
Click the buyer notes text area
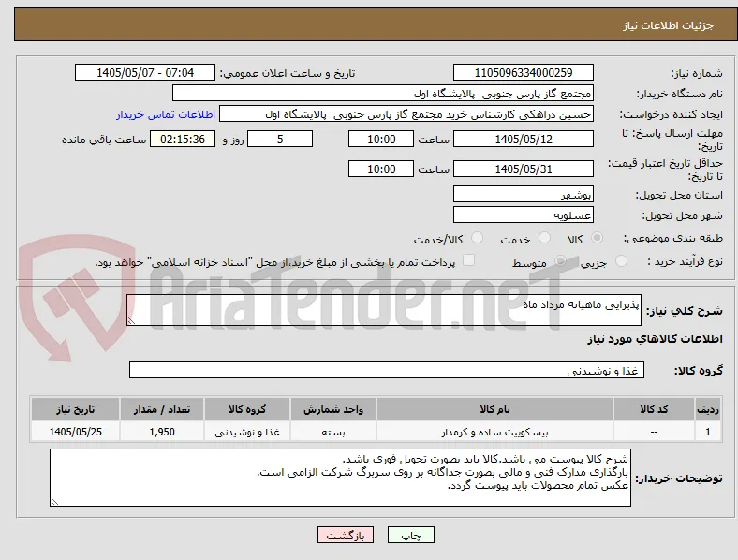click(340, 478)
